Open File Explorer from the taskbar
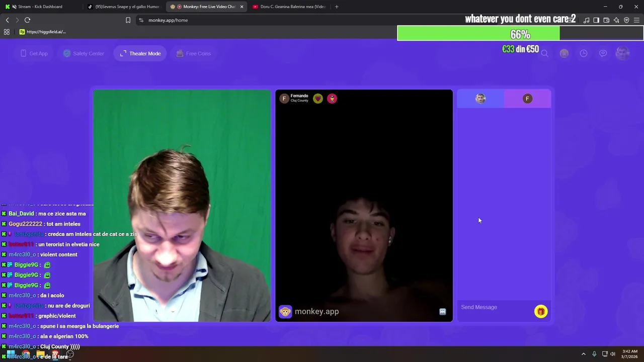The image size is (644, 362). (40, 354)
